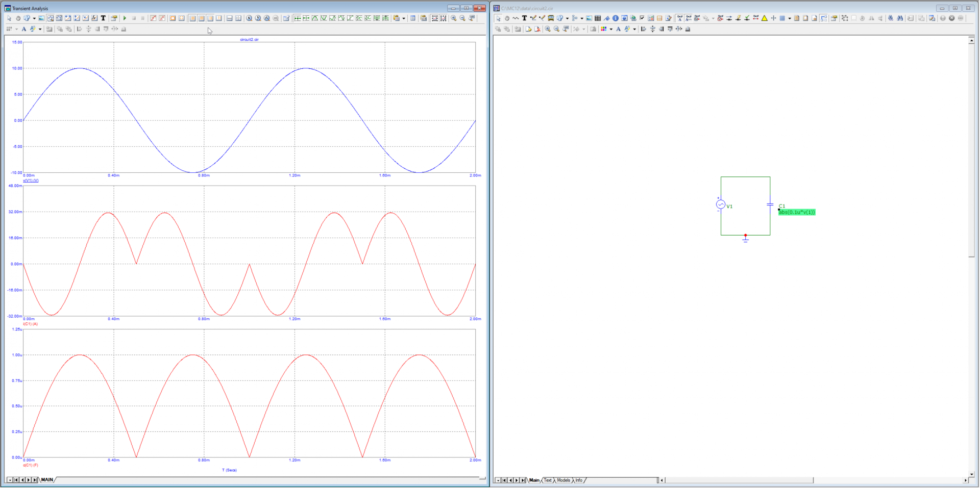Image resolution: width=980 pixels, height=488 pixels.
Task: Switch to Models tab in circuit window
Action: click(563, 480)
